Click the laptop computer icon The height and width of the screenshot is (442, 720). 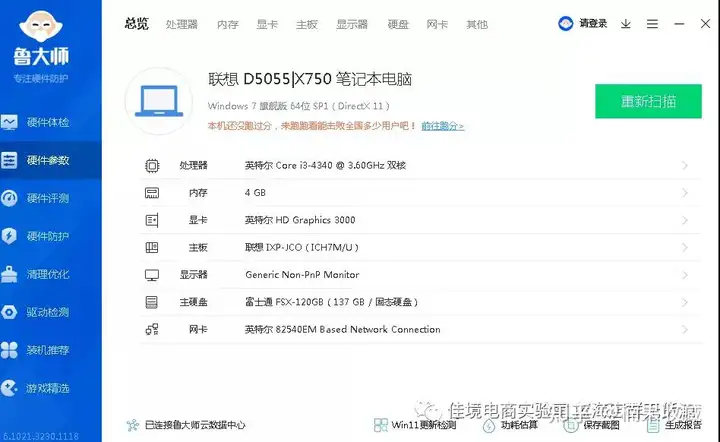point(159,101)
